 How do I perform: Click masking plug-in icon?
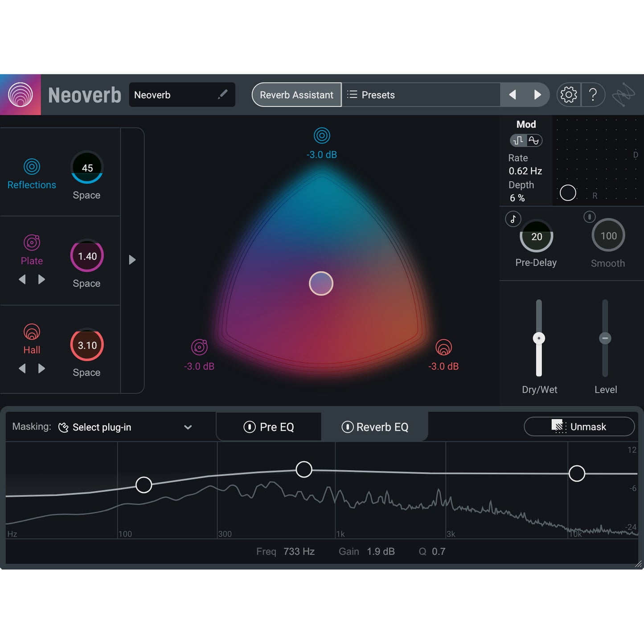[x=63, y=427]
